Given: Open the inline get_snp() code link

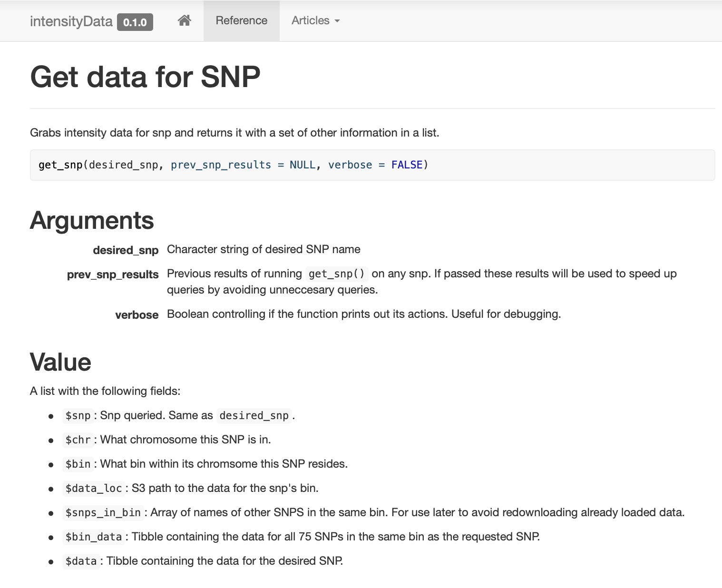Looking at the screenshot, I should 336,274.
